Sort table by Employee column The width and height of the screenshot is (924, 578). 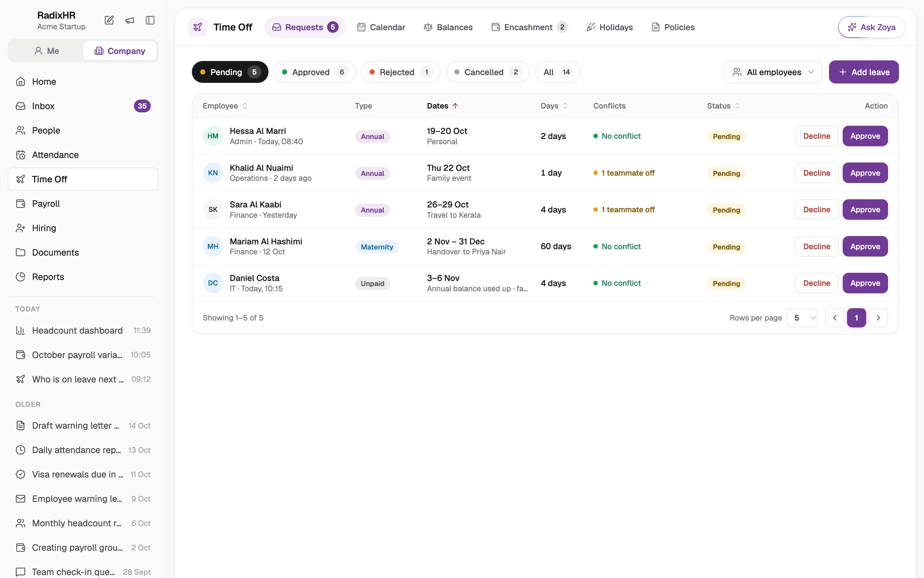[225, 106]
